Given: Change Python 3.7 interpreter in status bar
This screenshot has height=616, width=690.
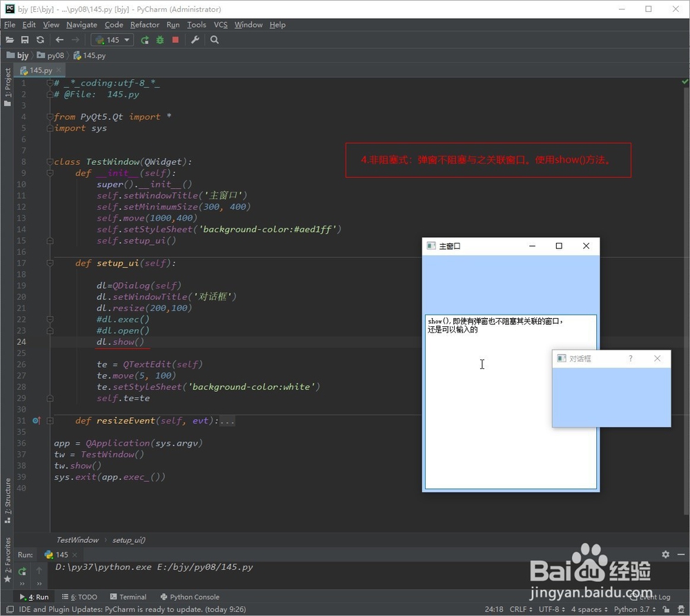Looking at the screenshot, I should [x=635, y=609].
